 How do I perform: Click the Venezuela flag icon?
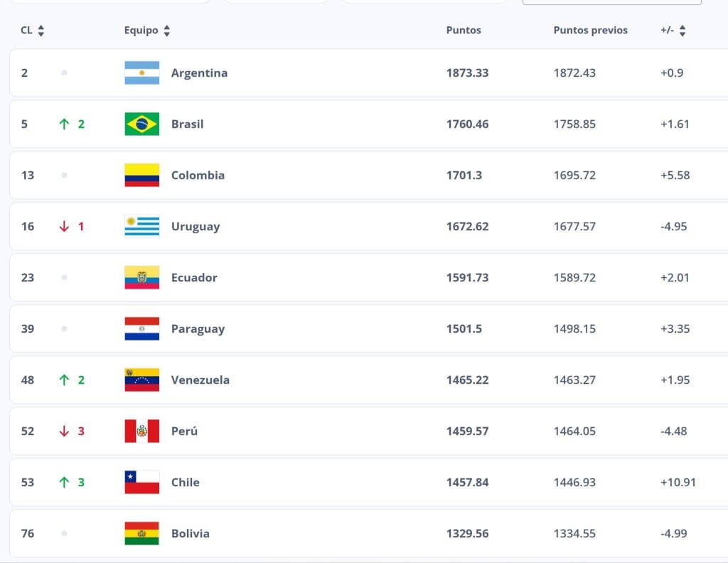pos(141,380)
